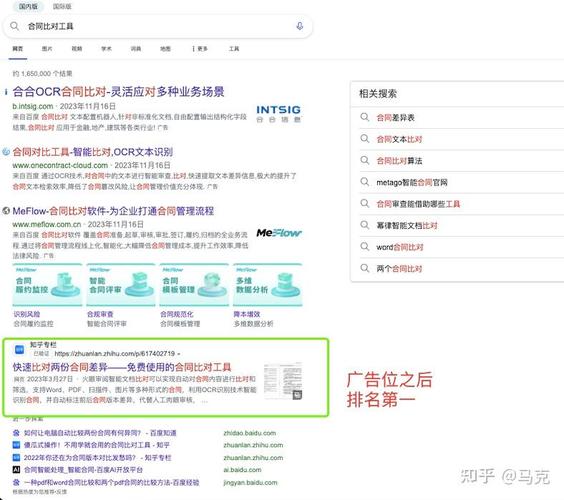Click the 知乎专栏 site favicon
The image size is (564, 500).
tap(19, 349)
